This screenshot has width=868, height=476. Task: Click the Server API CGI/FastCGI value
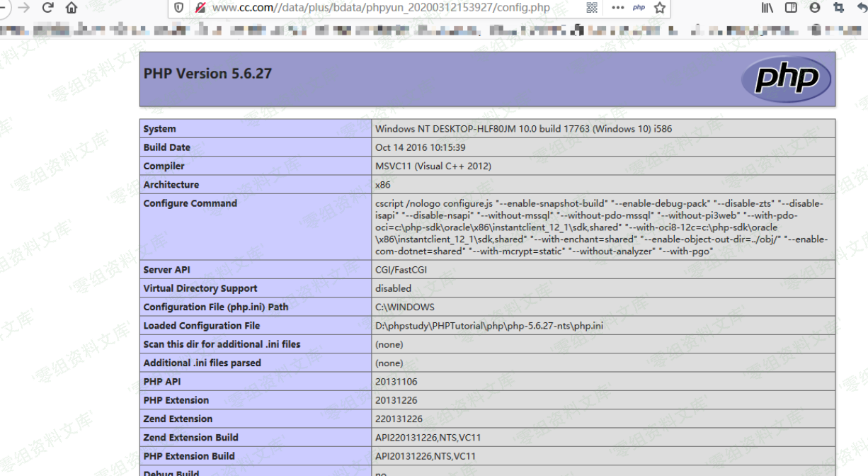(x=401, y=270)
